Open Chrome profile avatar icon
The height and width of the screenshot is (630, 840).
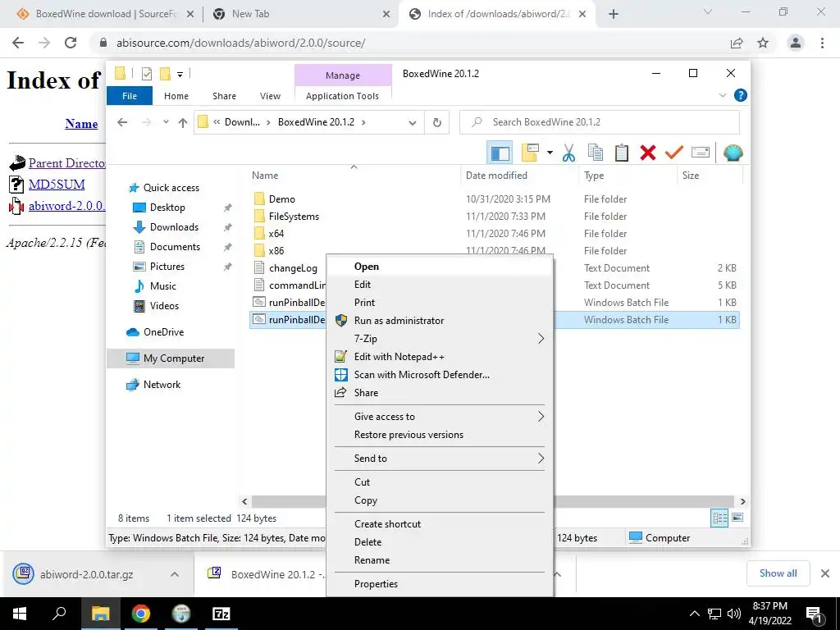coord(796,43)
